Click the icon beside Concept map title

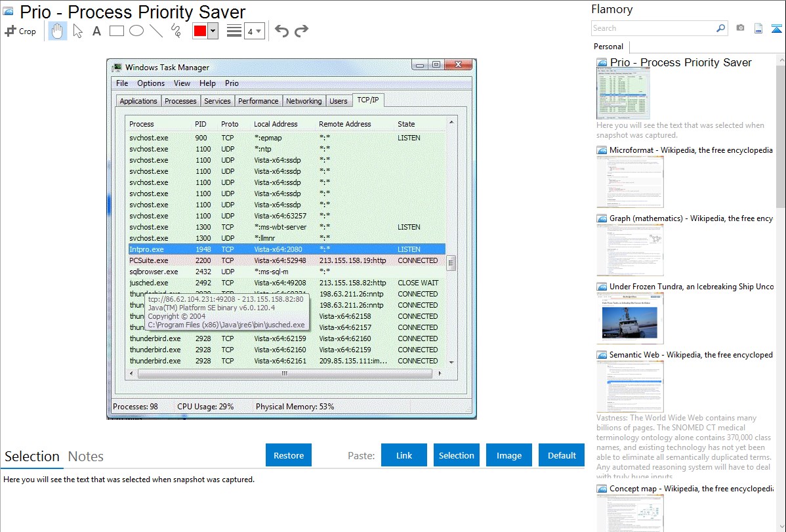pos(602,489)
